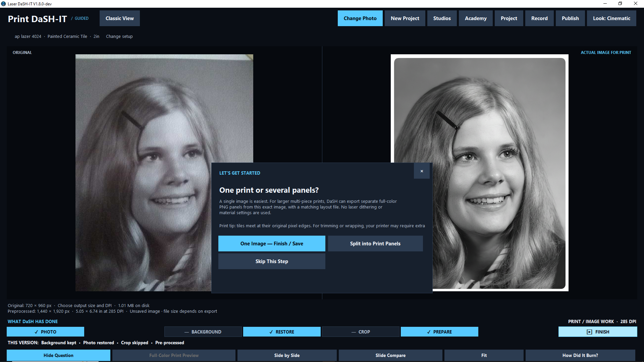Click 'ap lazer 4024' machine text
Viewport: 644px width, 362px height.
coord(28,37)
